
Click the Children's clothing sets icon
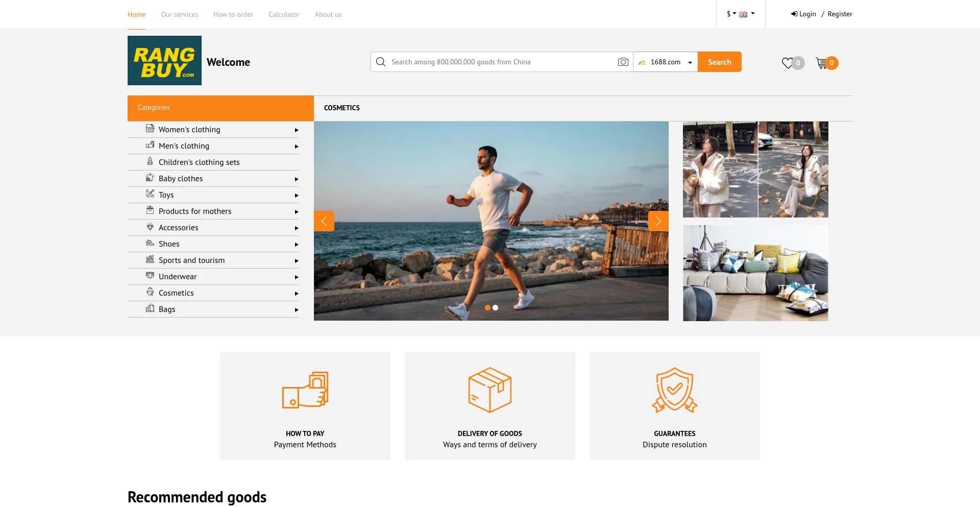coord(150,161)
